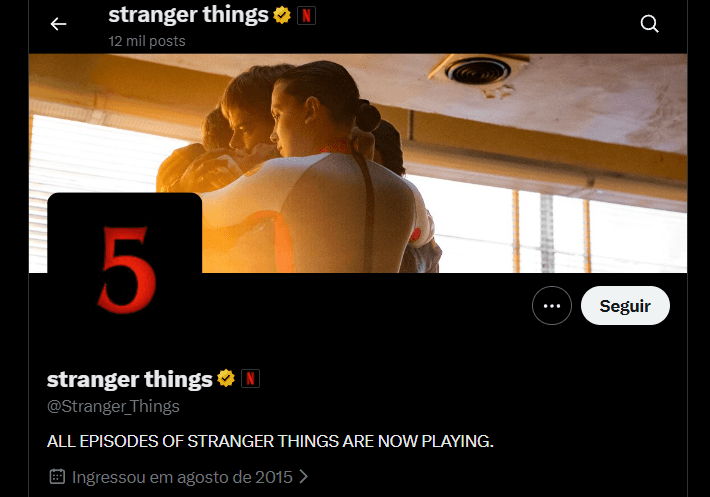The width and height of the screenshot is (710, 497).
Task: Click 'Ingressou em agosto de 2015' link
Action: tap(182, 477)
